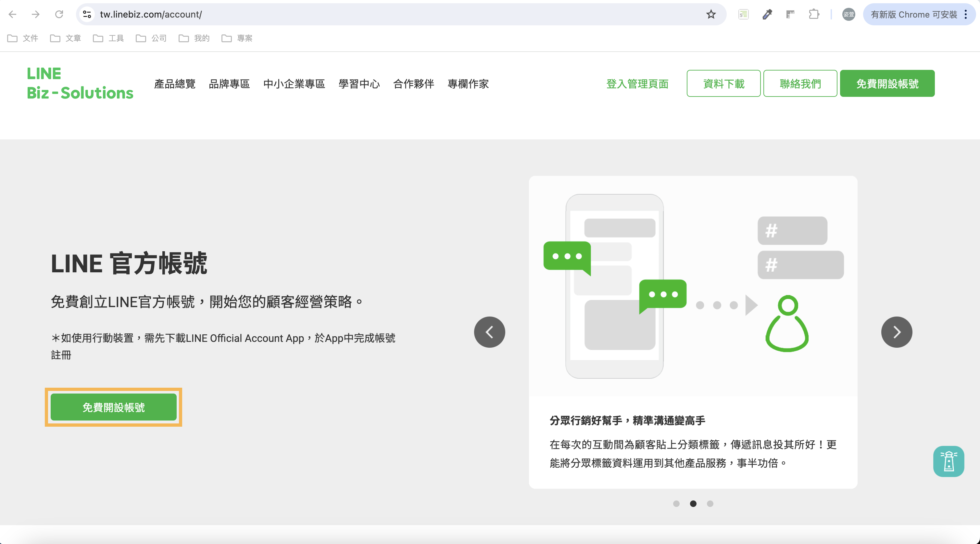
Task: Click the 資料下載 button
Action: 723,84
